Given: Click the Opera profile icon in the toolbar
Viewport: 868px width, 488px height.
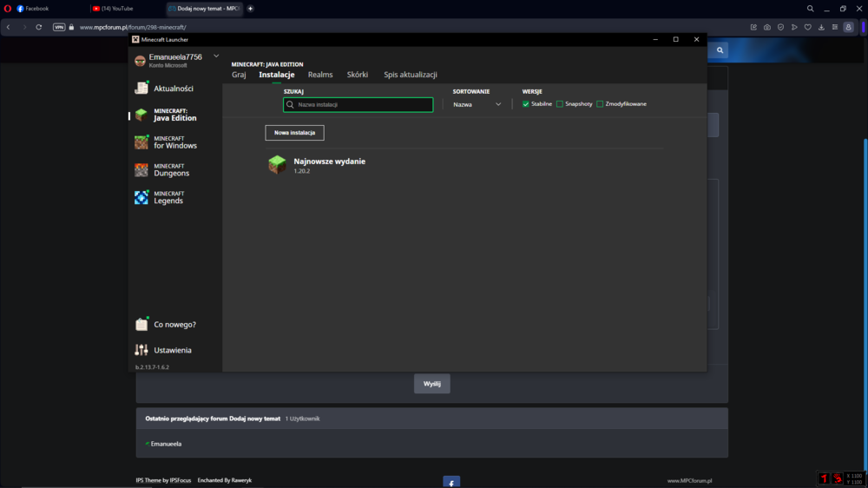Looking at the screenshot, I should [x=848, y=27].
